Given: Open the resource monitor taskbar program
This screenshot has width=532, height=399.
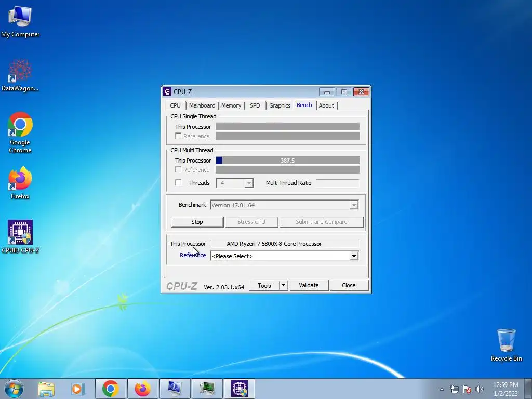Looking at the screenshot, I should tap(207, 389).
